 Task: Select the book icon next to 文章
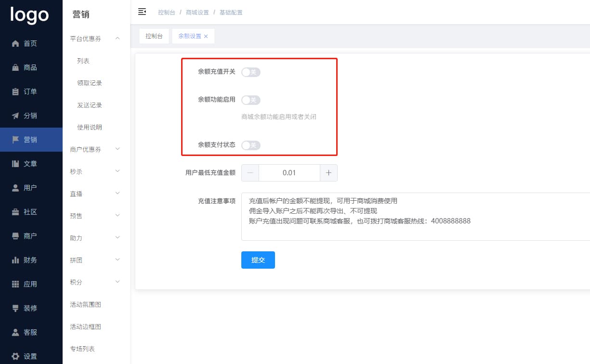tap(15, 164)
